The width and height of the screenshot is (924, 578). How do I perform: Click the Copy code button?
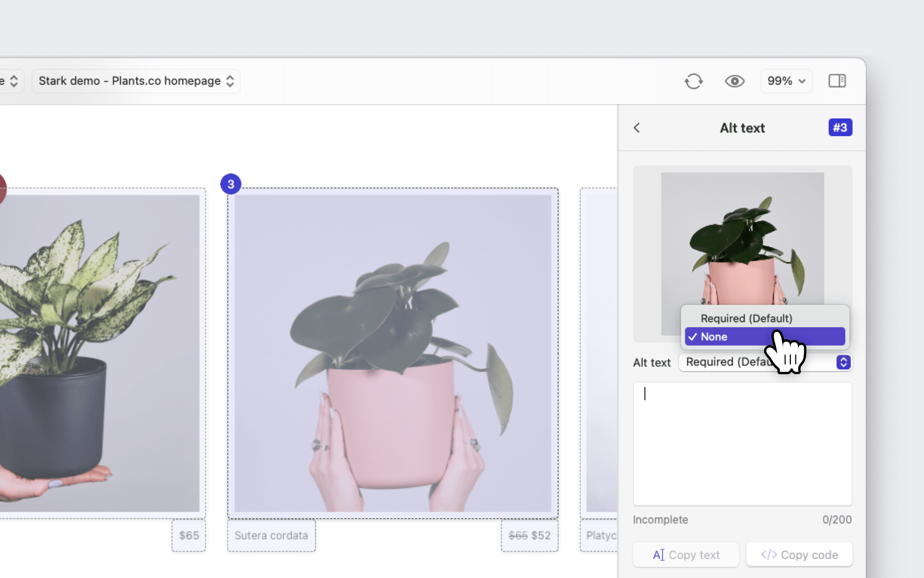(x=799, y=555)
